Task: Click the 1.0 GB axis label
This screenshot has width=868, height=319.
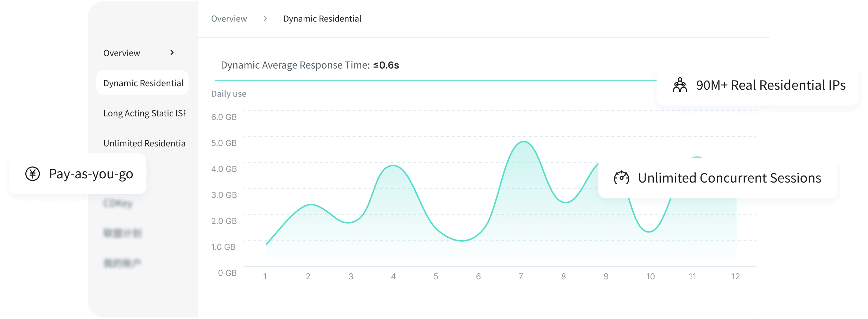Action: [x=223, y=247]
